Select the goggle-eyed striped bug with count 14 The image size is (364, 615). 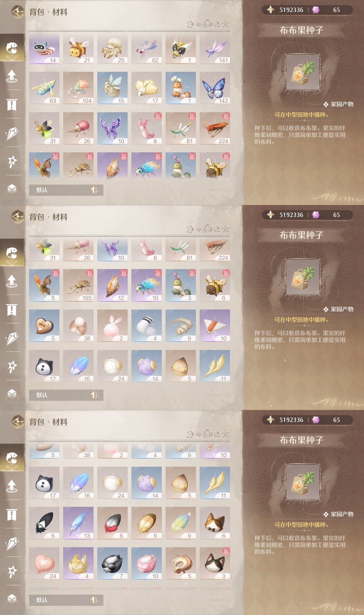tap(44, 49)
